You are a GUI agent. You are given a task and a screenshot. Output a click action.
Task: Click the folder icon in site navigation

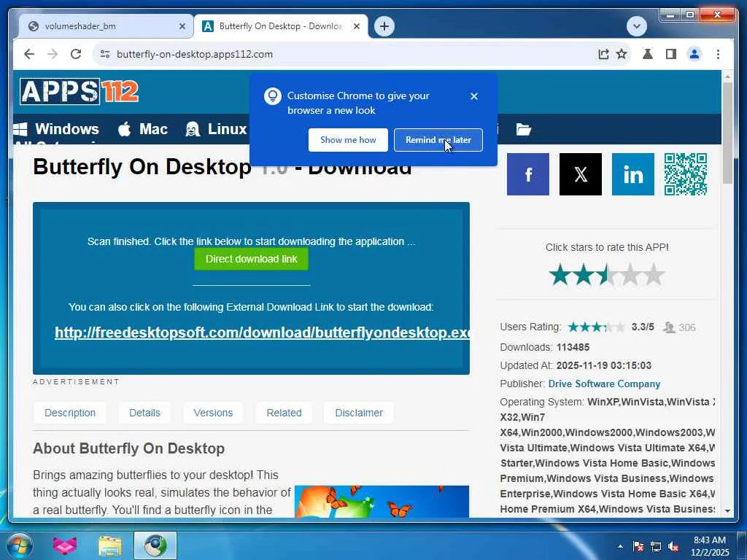(523, 129)
